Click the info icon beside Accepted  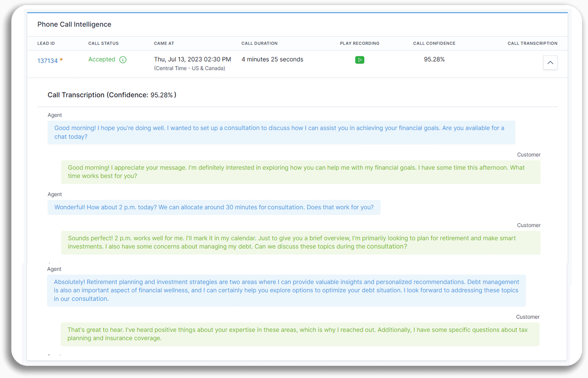click(x=123, y=60)
